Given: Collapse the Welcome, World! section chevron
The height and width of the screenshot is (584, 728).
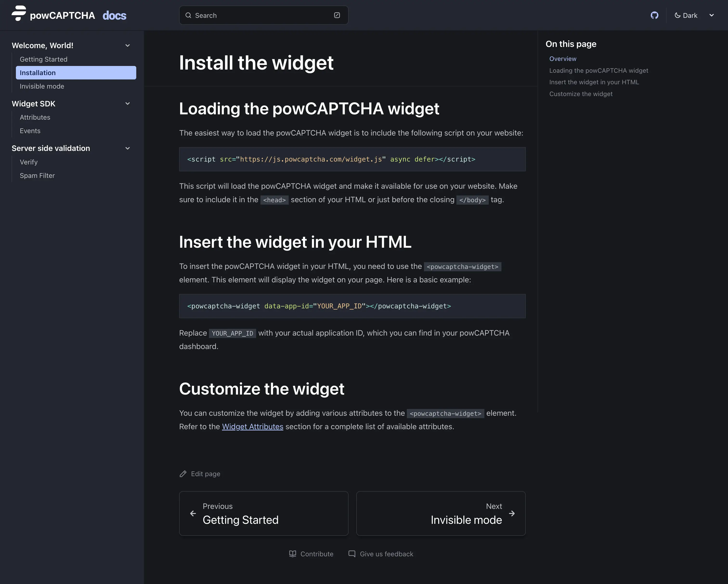Looking at the screenshot, I should (128, 45).
